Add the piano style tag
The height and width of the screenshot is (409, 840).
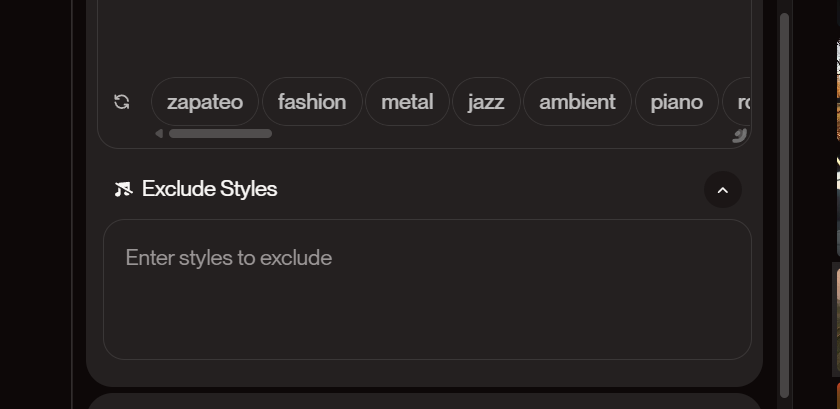677,102
